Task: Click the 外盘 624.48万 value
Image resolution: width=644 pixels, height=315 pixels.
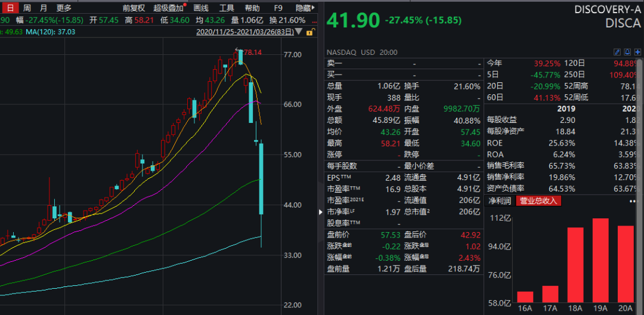Action: coord(383,109)
